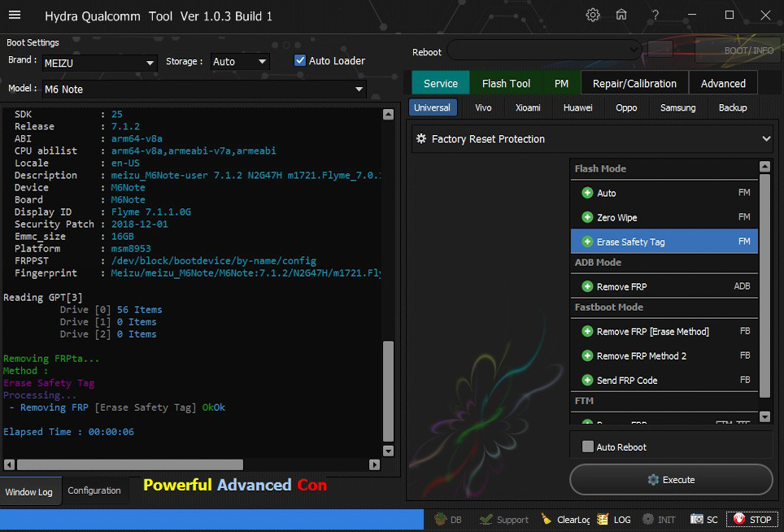
Task: Click 'Erase Safety Tag' purple log text
Action: click(x=49, y=383)
